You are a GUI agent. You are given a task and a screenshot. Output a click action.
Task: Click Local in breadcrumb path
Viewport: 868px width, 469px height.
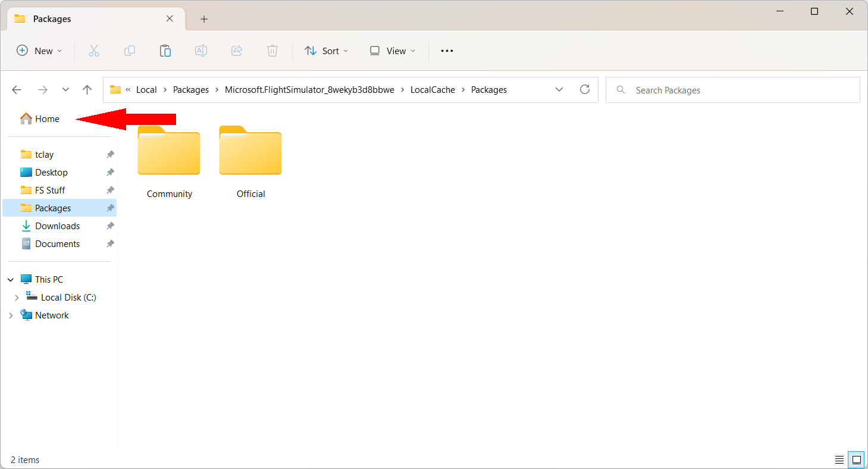(x=146, y=90)
